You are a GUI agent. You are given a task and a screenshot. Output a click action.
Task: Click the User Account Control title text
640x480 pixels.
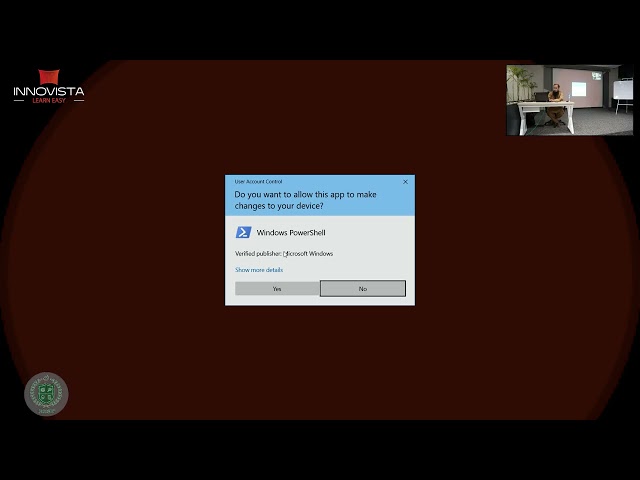[x=258, y=182]
